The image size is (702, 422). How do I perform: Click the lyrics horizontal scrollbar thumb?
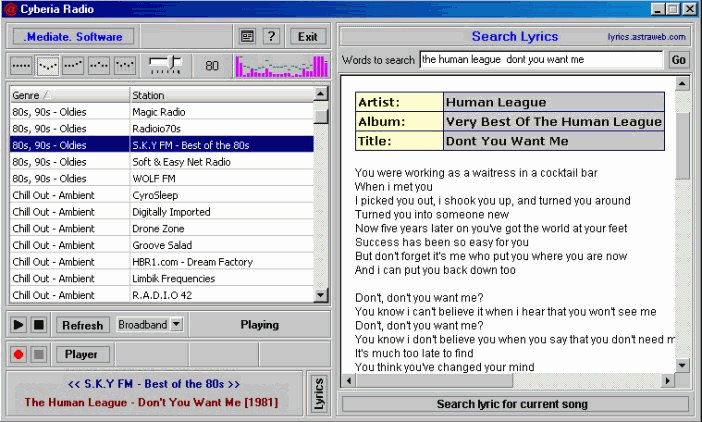[434, 381]
